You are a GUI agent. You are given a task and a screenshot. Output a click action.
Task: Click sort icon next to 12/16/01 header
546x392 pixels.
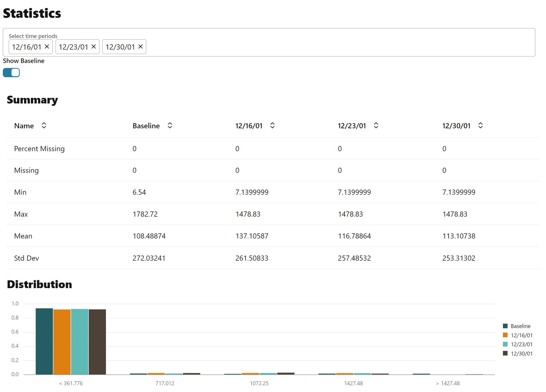point(272,125)
